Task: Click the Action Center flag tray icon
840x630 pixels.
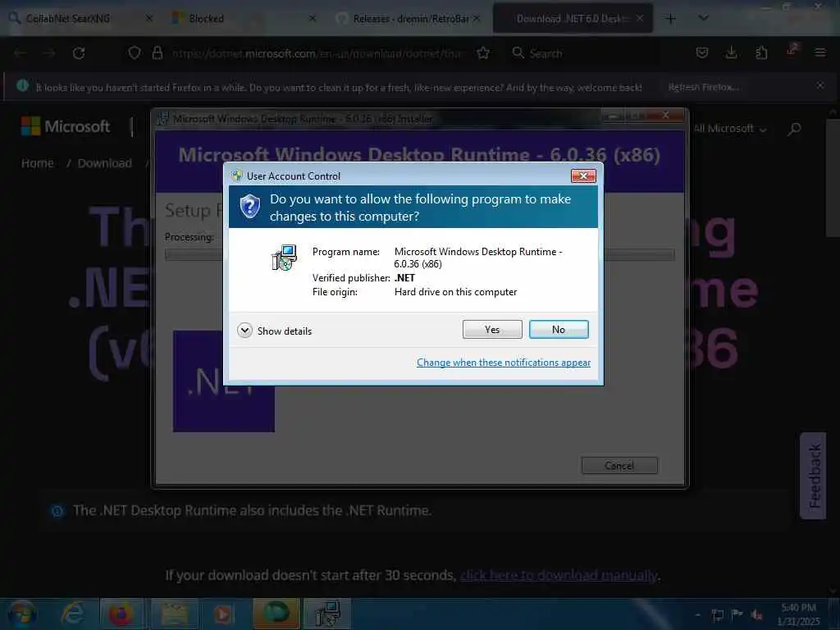Action: [737, 614]
